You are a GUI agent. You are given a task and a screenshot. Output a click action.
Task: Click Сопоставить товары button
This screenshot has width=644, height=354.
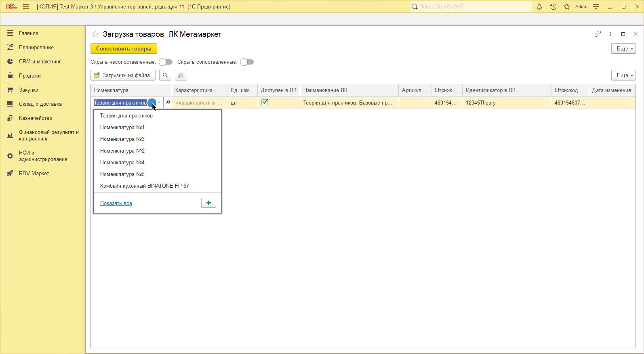[124, 48]
